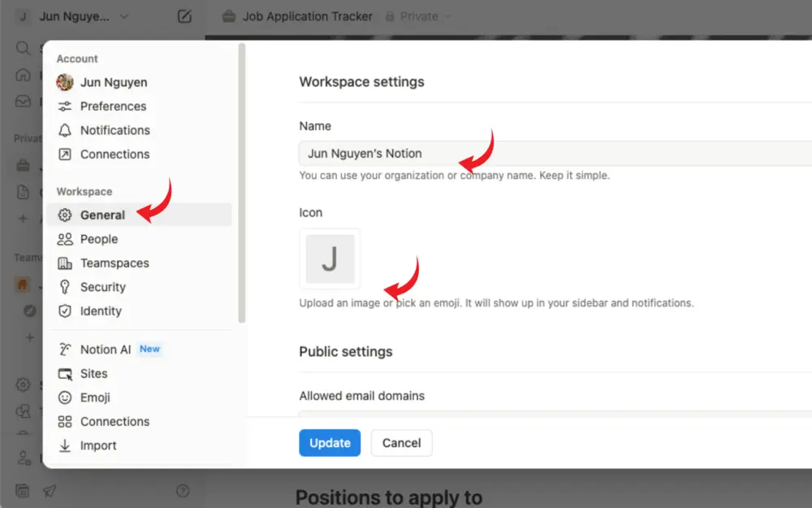Viewport: 812px width, 508px height.
Task: Click the orange home teamspace icon
Action: click(x=22, y=284)
